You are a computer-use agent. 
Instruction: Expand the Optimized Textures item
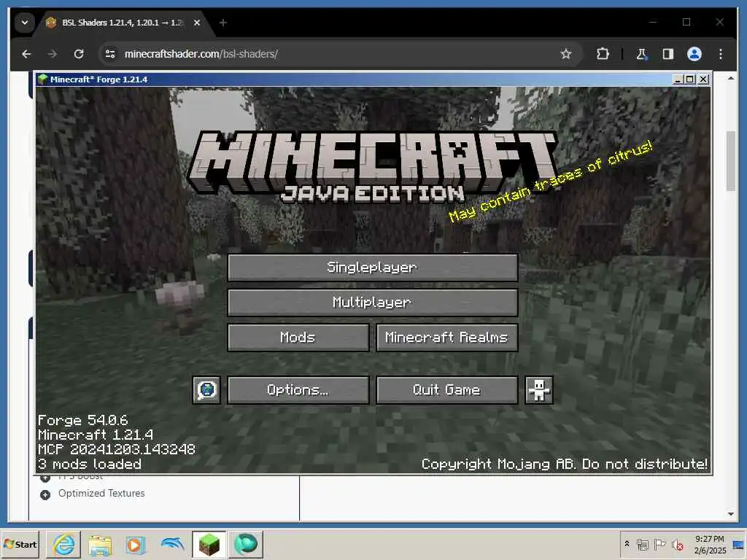click(45, 495)
